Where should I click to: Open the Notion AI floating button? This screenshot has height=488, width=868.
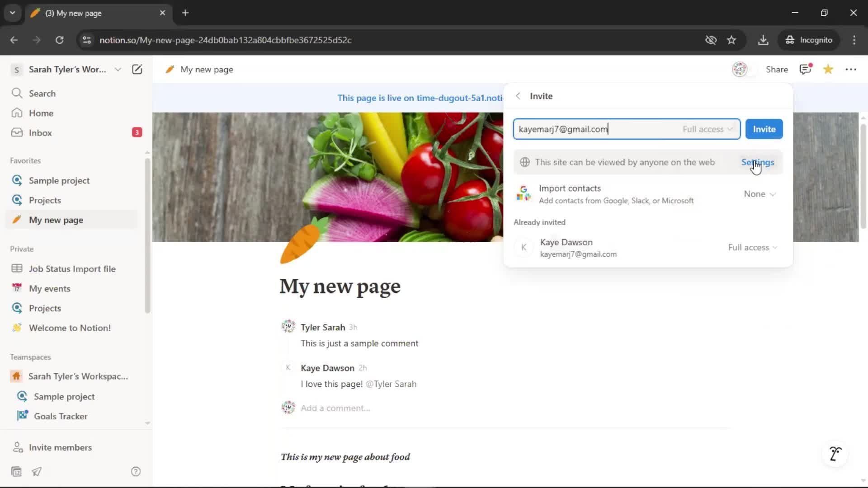pos(835,453)
